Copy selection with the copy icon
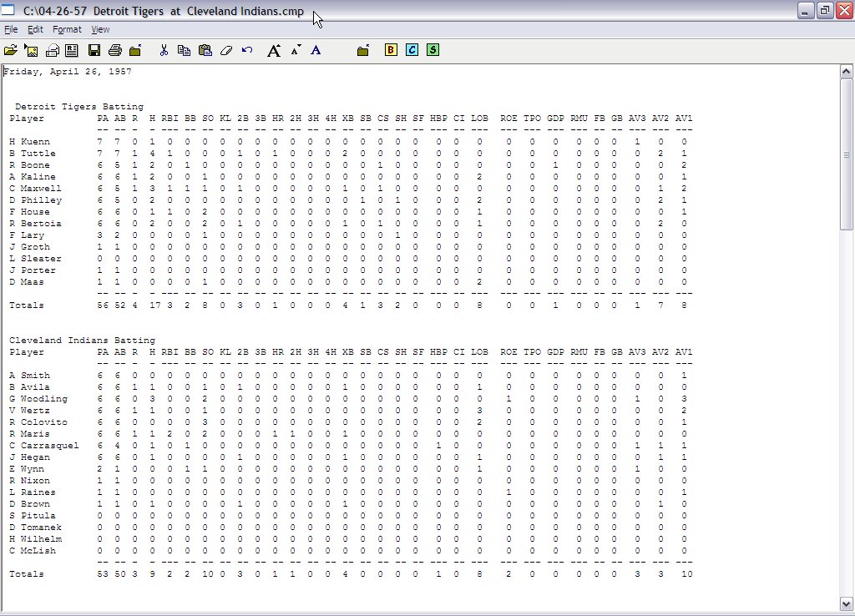Viewport: 855px width, 616px height. pyautogui.click(x=185, y=51)
